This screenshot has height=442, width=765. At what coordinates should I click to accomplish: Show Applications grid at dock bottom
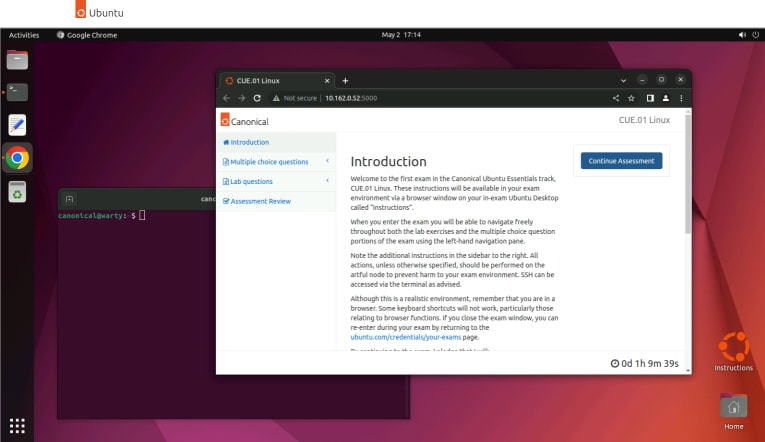(x=17, y=426)
